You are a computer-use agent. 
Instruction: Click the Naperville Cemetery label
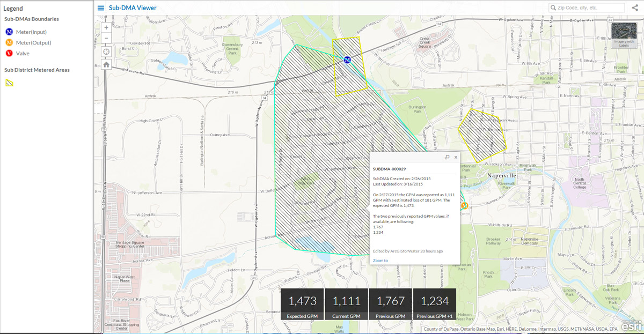click(x=530, y=241)
